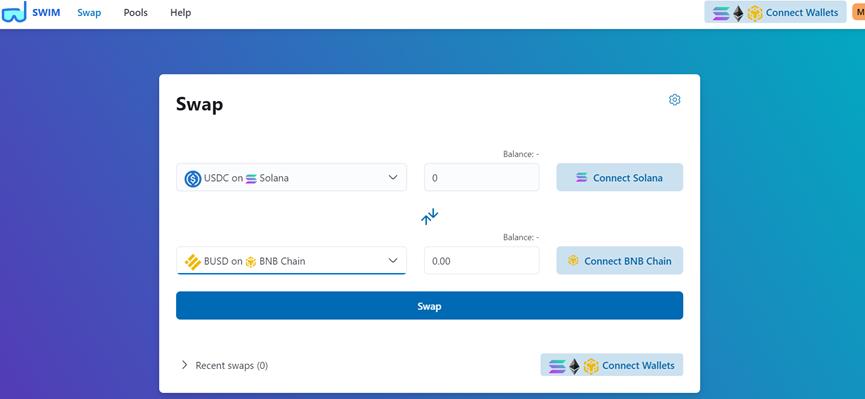The image size is (865, 399).
Task: Click the orange M avatar icon
Action: pos(858,12)
